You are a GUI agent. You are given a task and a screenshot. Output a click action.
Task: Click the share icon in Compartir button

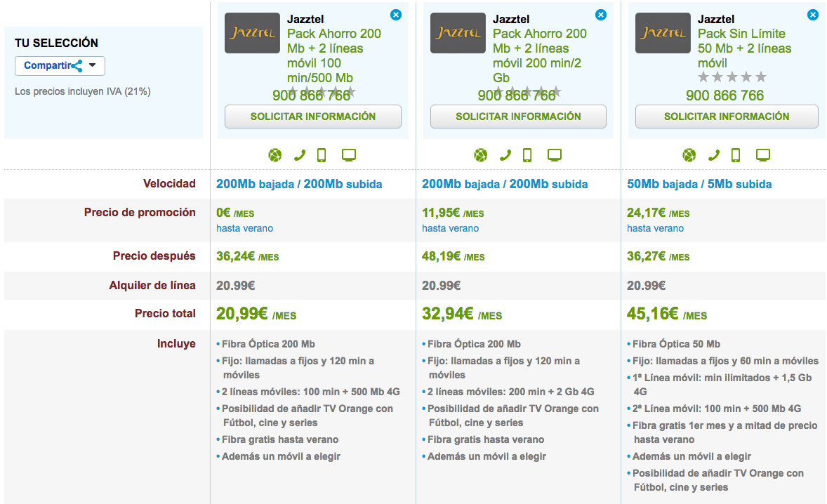pyautogui.click(x=77, y=66)
